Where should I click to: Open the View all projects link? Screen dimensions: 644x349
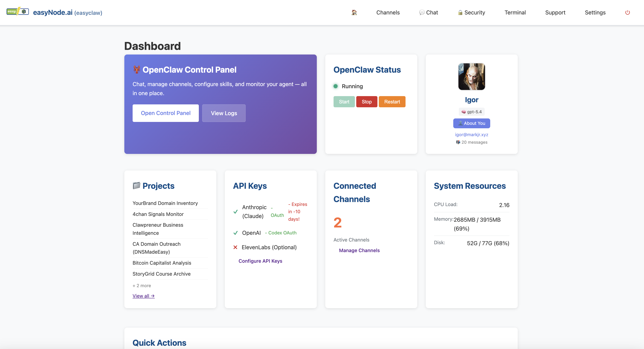144,296
